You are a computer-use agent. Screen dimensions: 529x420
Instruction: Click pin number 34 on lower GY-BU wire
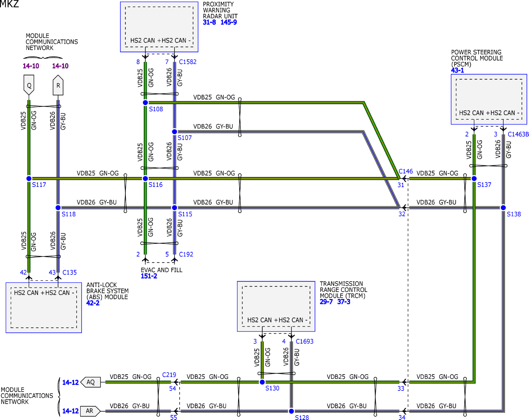tap(402, 418)
